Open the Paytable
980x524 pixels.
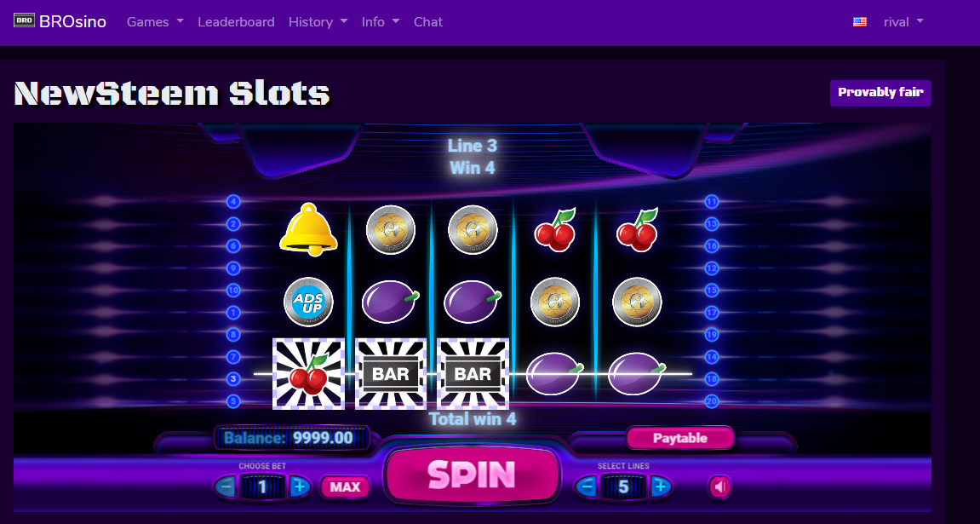(680, 438)
